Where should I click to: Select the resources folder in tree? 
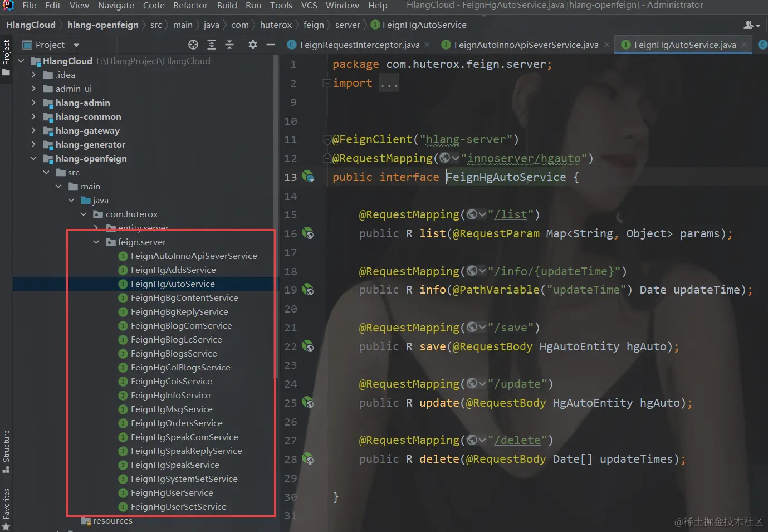point(112,521)
